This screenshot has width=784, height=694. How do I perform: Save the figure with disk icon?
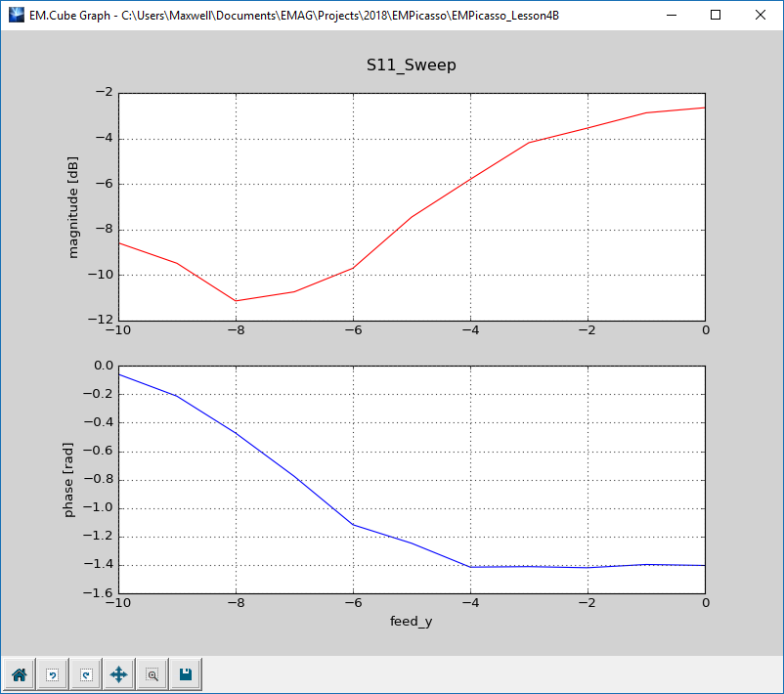point(186,674)
